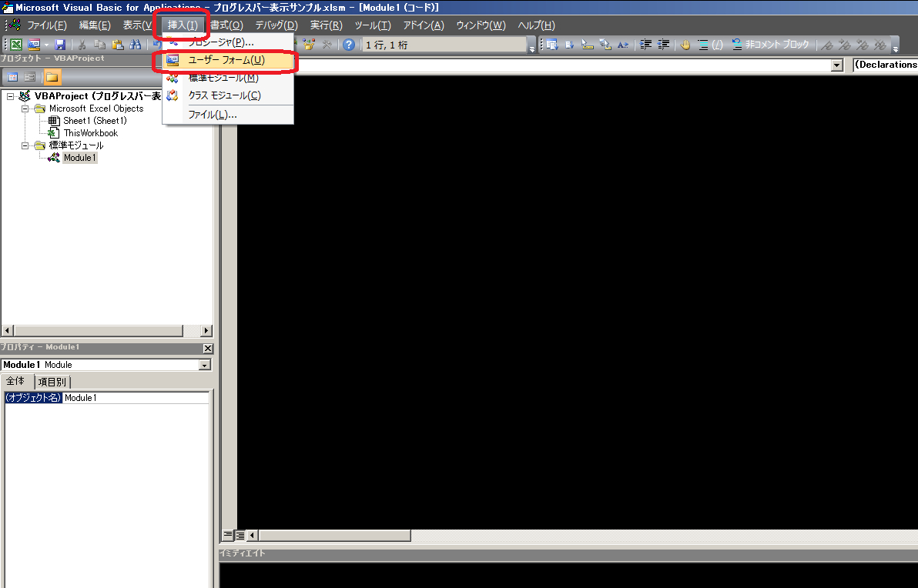Toggle Folders in project explorer
Viewport: 918px width, 588px height.
52,77
